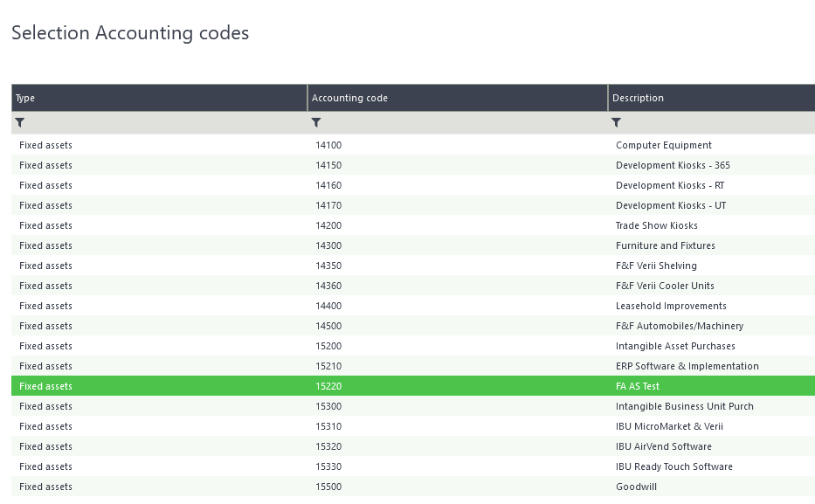This screenshot has height=504, width=815.
Task: Click the highlighted FA AS Test row
Action: 638,386
